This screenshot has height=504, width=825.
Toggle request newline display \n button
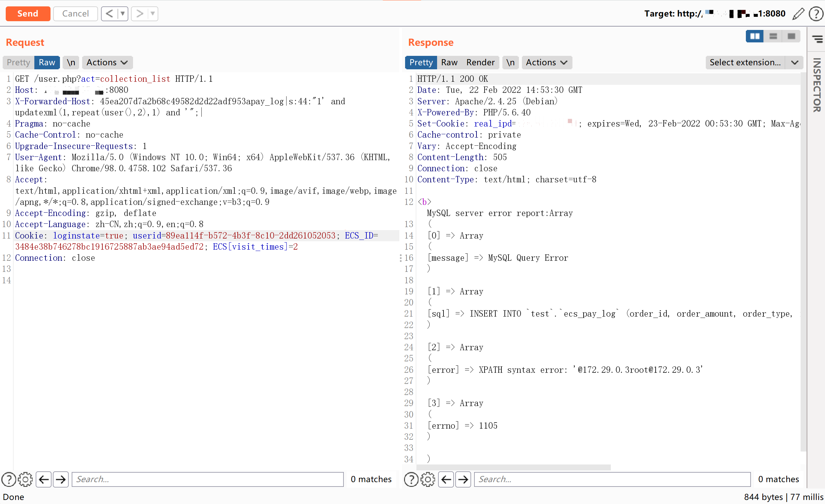(x=71, y=63)
